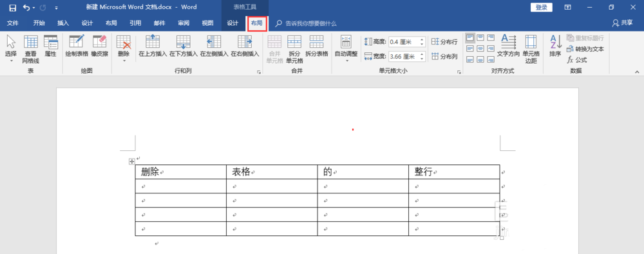Click 在上方插入 insert row above
This screenshot has height=254, width=644.
point(153,46)
